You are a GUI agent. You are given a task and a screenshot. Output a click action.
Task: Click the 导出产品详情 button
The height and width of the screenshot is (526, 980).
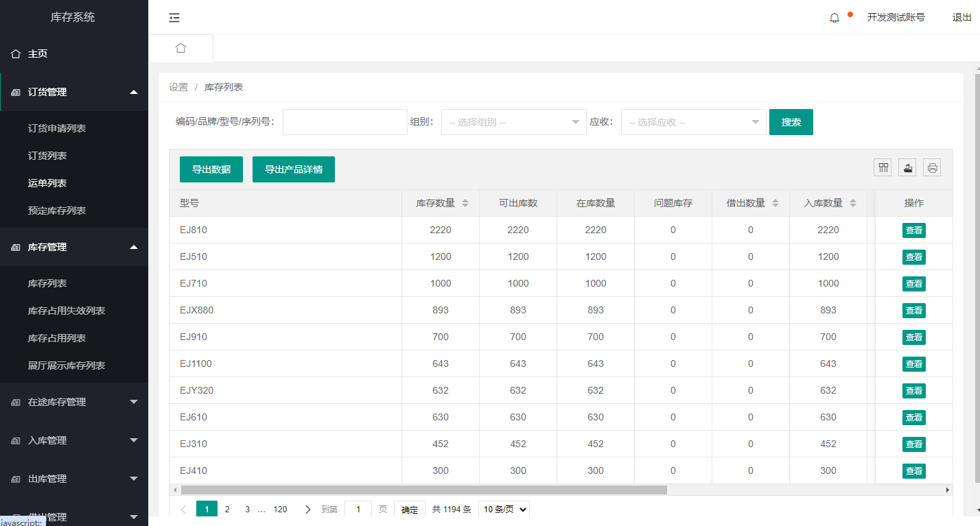click(x=294, y=169)
